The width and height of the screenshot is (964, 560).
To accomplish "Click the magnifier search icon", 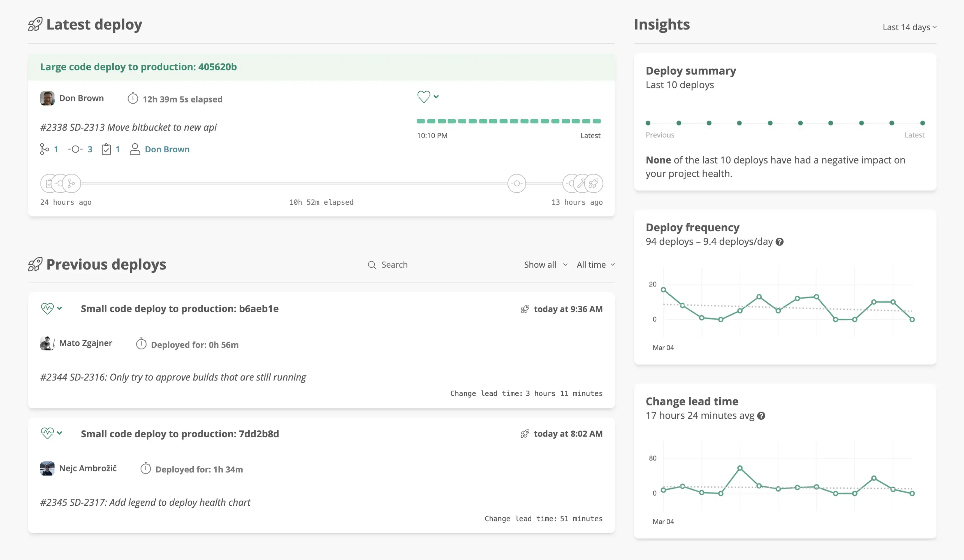I will [x=372, y=265].
